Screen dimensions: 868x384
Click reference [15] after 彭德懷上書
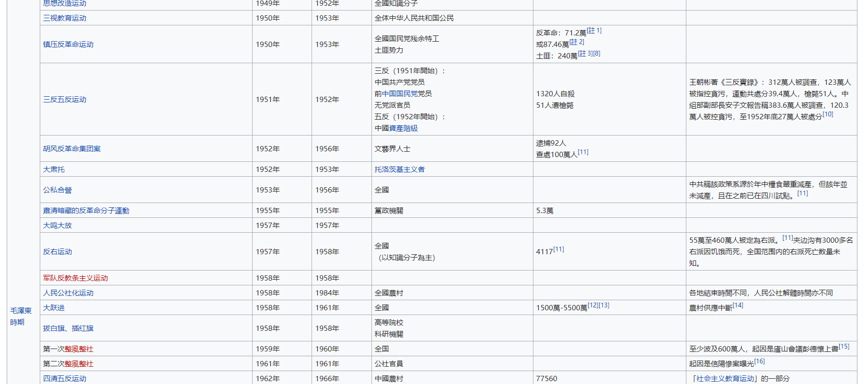[844, 347]
